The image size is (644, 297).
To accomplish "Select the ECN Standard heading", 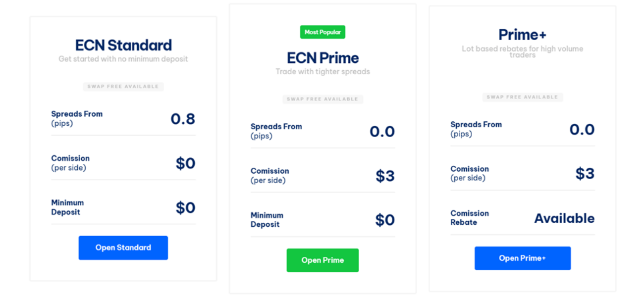I will point(123,45).
